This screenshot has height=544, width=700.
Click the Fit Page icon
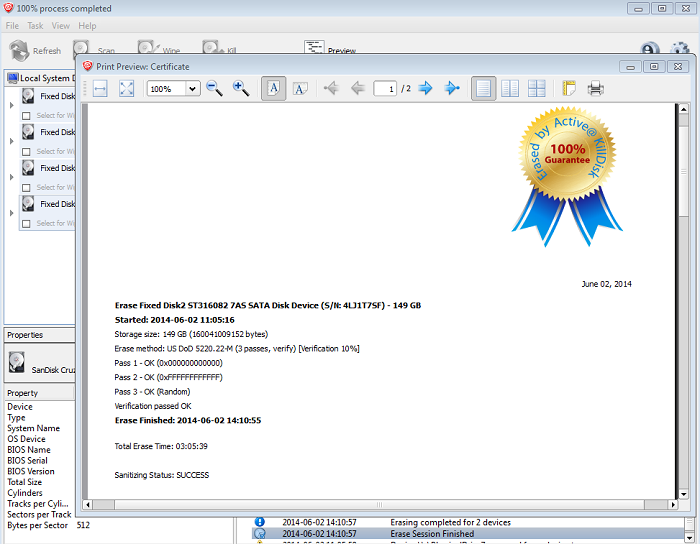coord(127,89)
